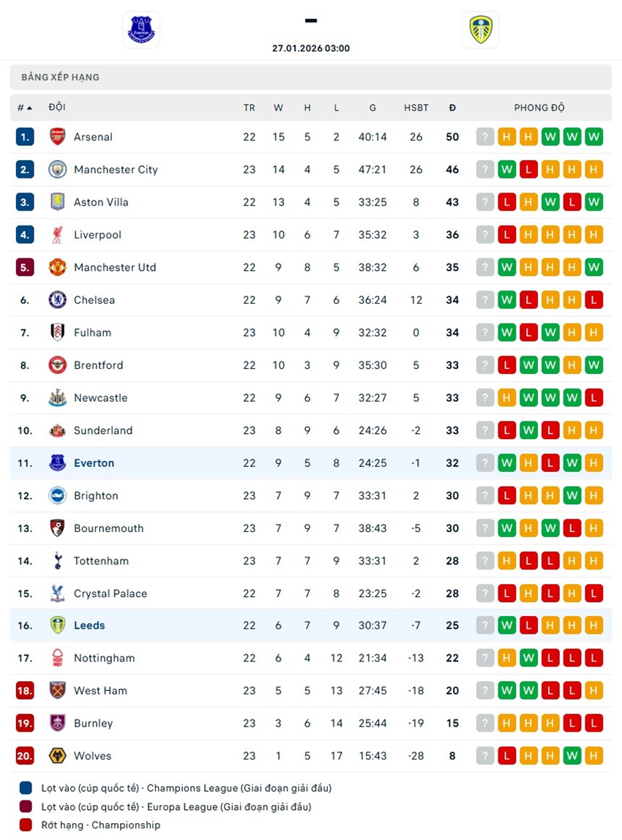Select the BẢNG XẾP HẠNG tab
This screenshot has height=840, width=622.
click(61, 77)
